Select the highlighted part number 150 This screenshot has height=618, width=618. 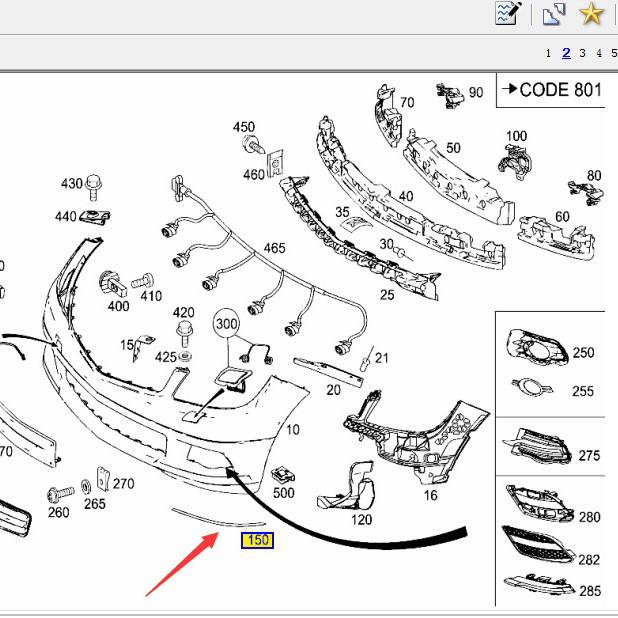click(257, 541)
